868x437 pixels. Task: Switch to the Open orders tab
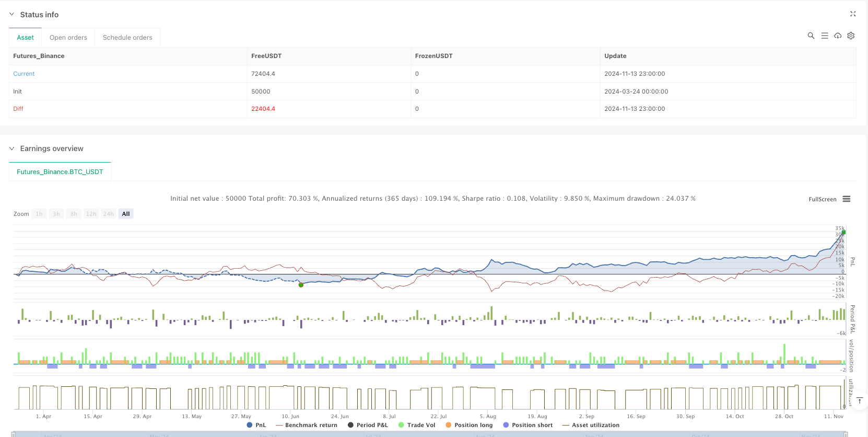(x=68, y=38)
